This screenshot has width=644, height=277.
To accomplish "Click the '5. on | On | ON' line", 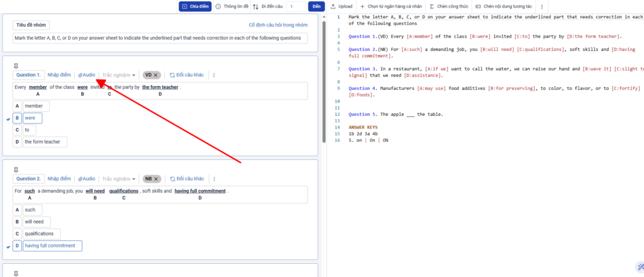I will point(369,140).
